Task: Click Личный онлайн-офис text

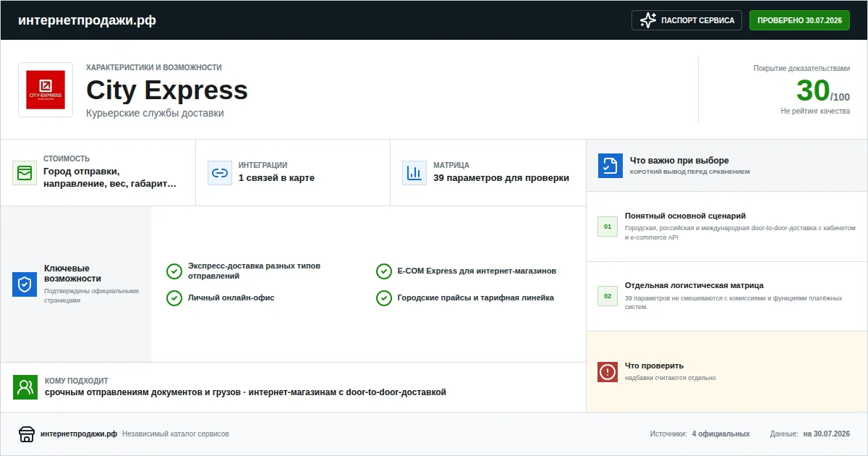Action: tap(231, 297)
